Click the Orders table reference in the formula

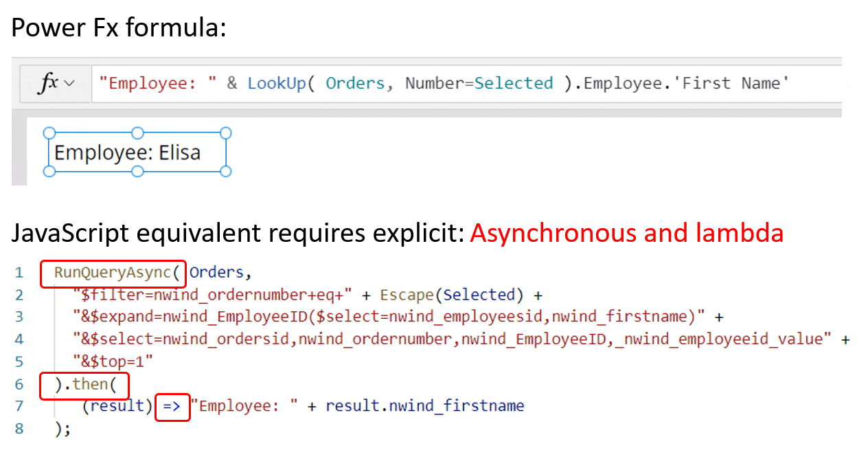355,82
